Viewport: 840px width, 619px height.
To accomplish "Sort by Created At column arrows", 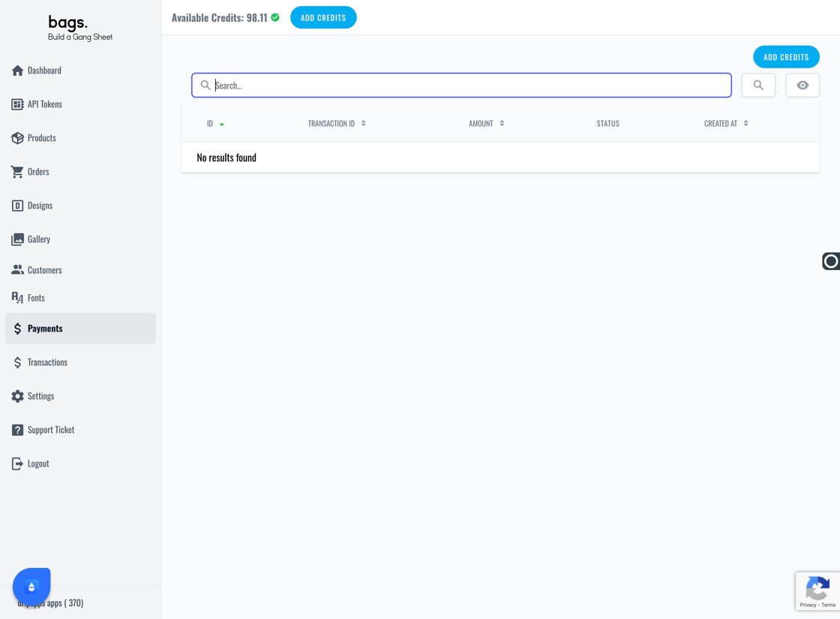I will point(745,123).
